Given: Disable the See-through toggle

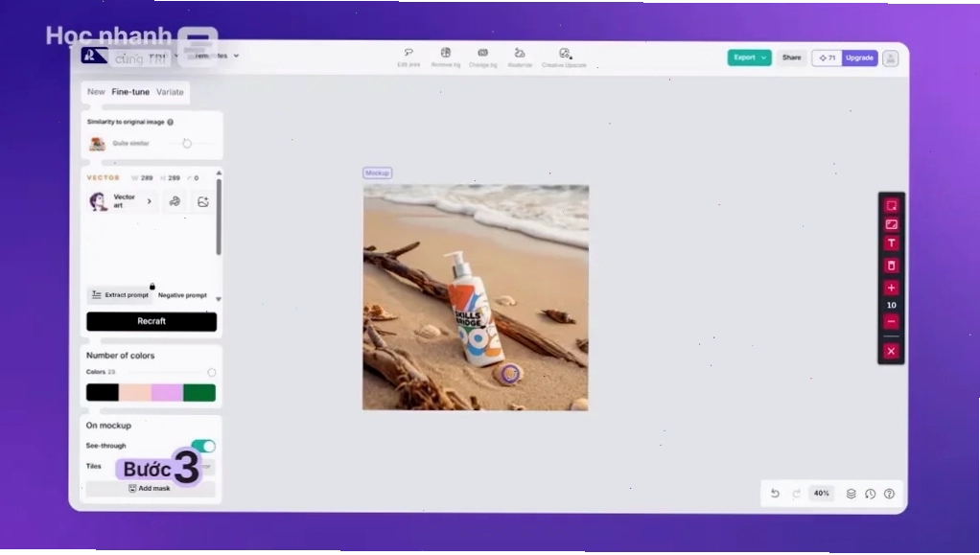Looking at the screenshot, I should coord(203,446).
